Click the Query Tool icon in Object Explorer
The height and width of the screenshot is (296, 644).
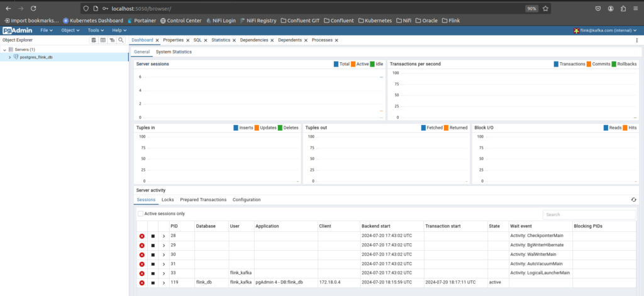94,40
